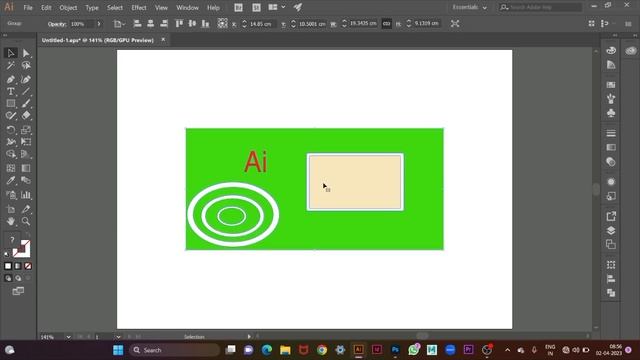The height and width of the screenshot is (360, 640).
Task: Choose the Rectangle tool
Action: click(x=11, y=104)
